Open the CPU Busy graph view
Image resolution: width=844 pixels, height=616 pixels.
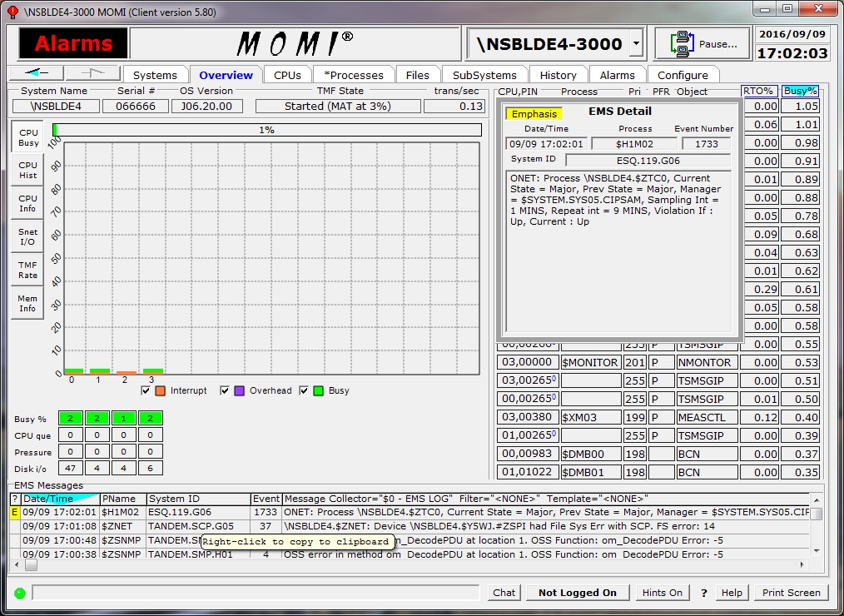tap(28, 137)
